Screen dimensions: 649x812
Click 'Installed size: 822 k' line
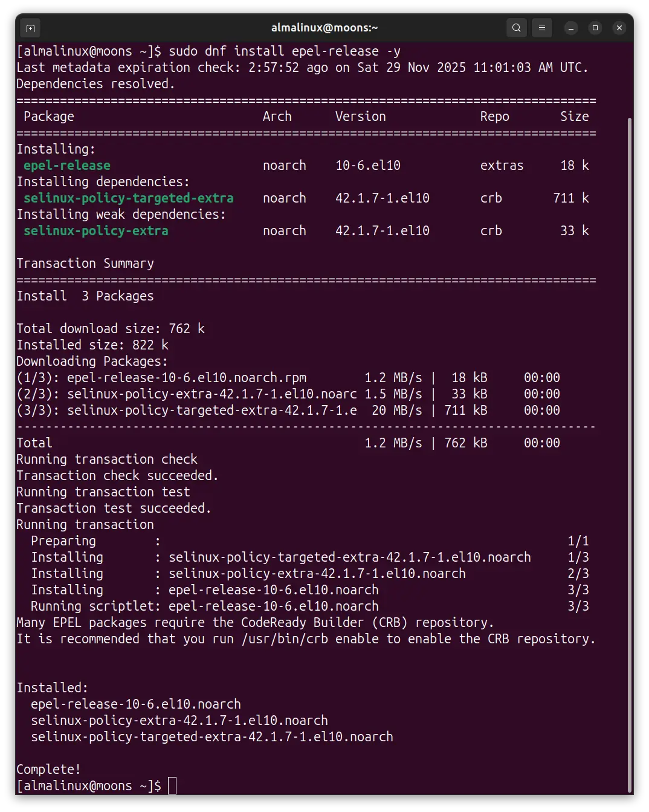click(x=92, y=345)
